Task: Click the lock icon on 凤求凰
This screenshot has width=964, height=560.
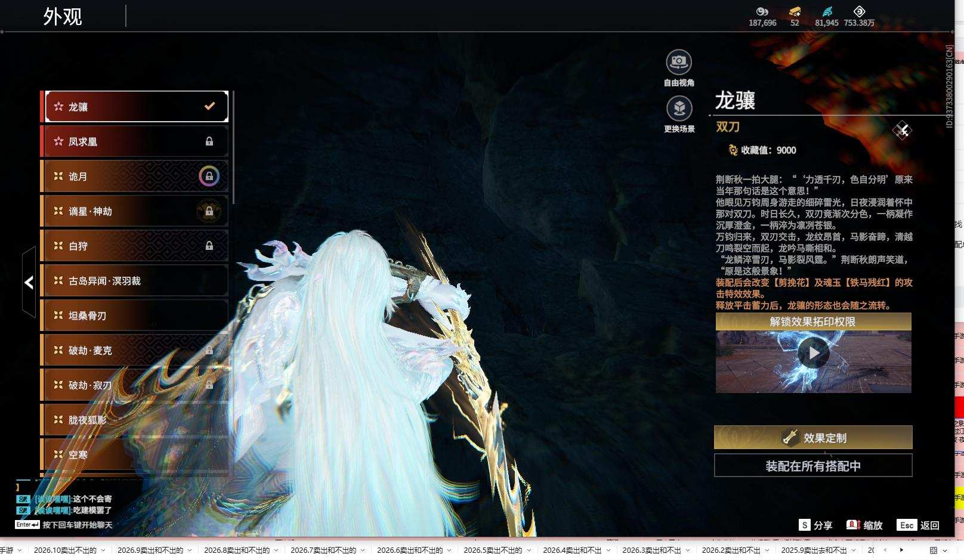Action: coord(209,141)
